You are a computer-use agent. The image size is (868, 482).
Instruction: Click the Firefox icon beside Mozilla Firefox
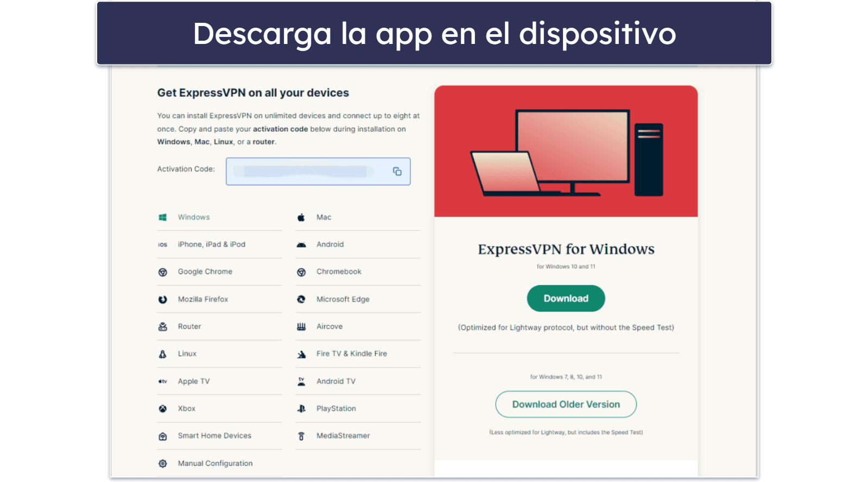[162, 299]
